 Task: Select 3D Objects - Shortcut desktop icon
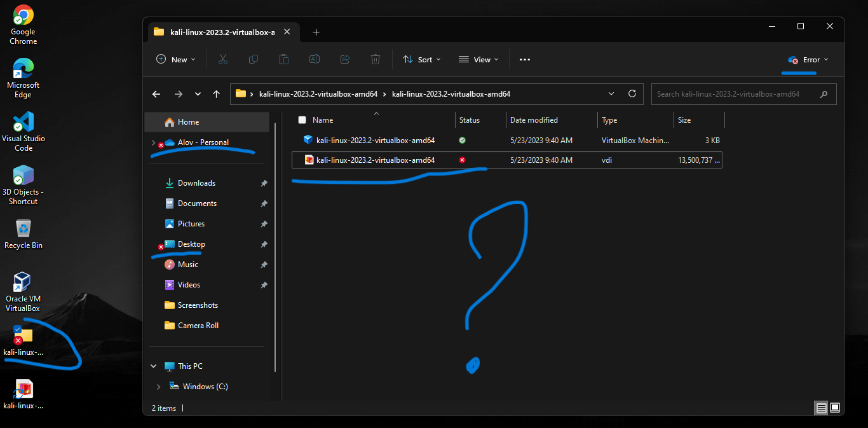(24, 185)
